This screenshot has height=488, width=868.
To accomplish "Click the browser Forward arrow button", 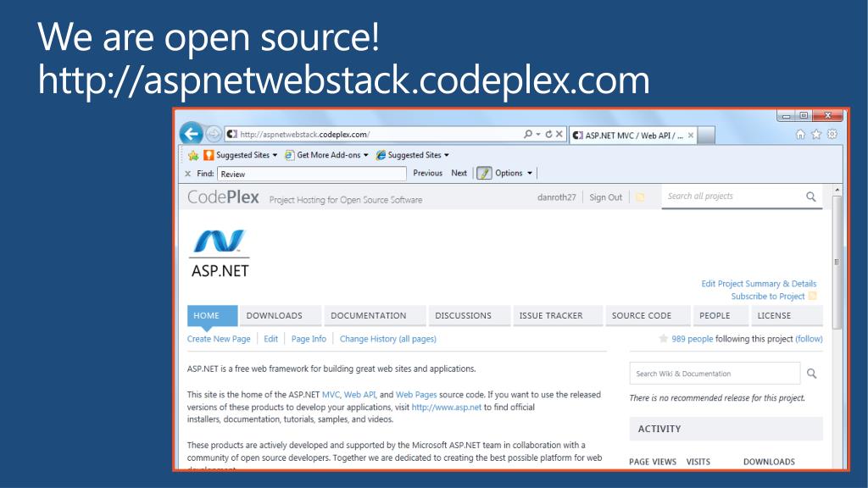I will pos(214,134).
